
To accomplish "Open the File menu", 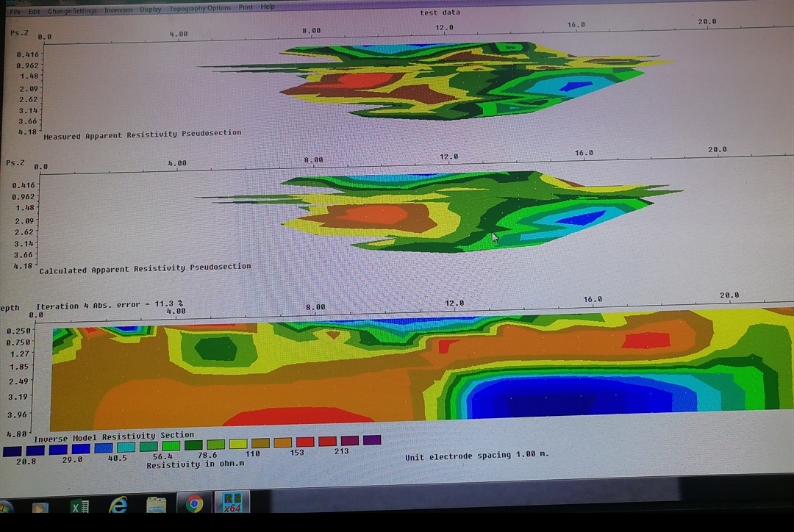I will click(x=15, y=11).
